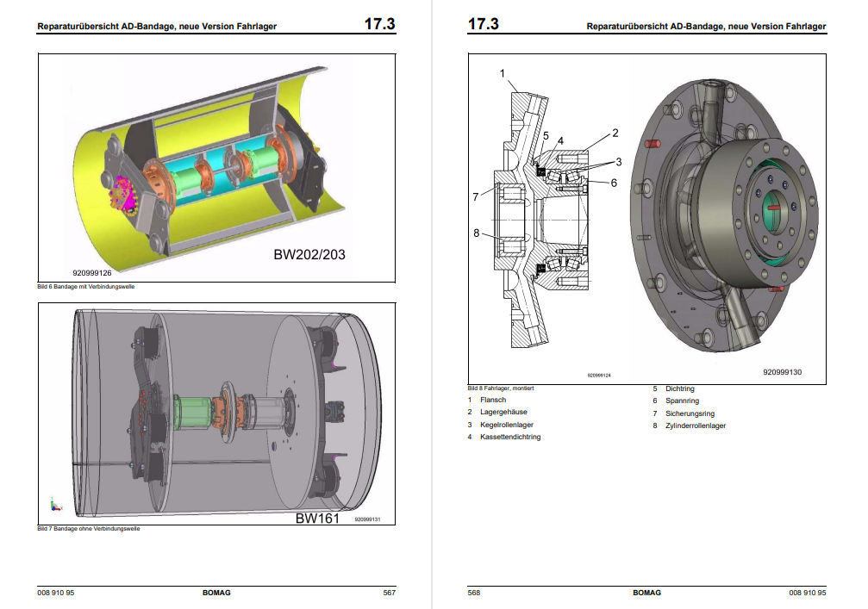Click the Kassettendichtring legend entry

pyautogui.click(x=510, y=438)
